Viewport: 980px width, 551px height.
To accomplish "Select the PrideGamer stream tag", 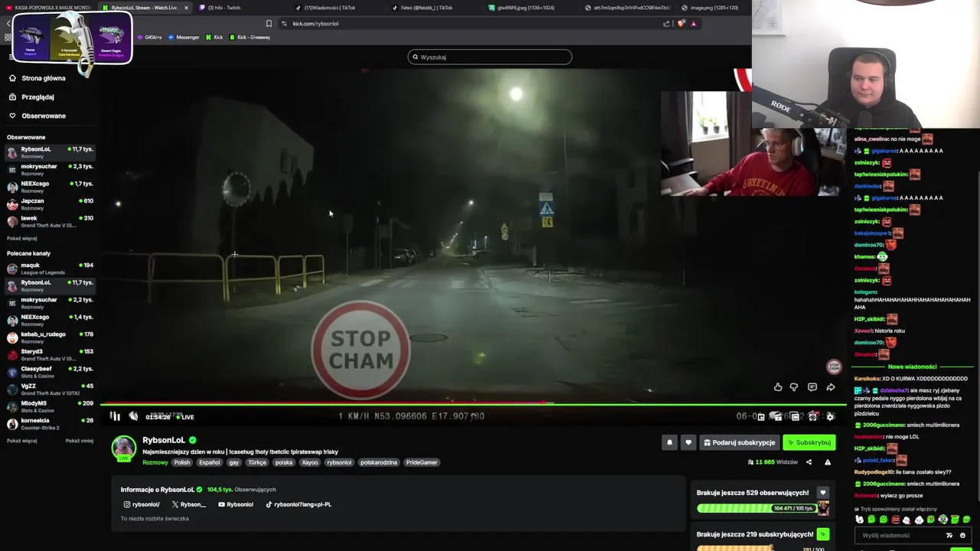I will (x=422, y=462).
